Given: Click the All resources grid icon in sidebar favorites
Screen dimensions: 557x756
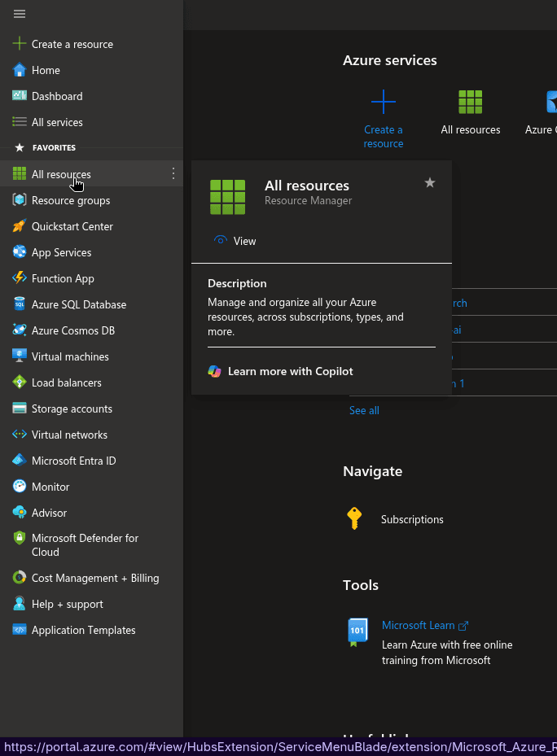Looking at the screenshot, I should 20,173.
